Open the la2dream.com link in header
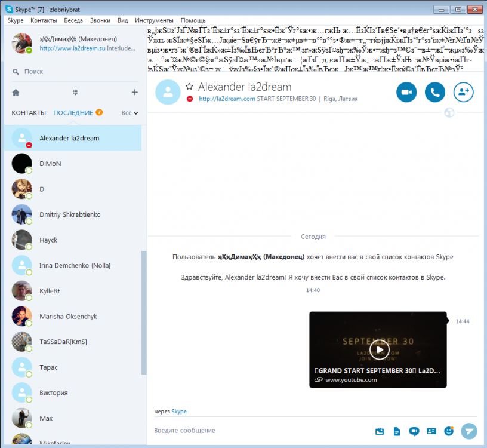Screen dimensions: 487x448 tap(227, 99)
